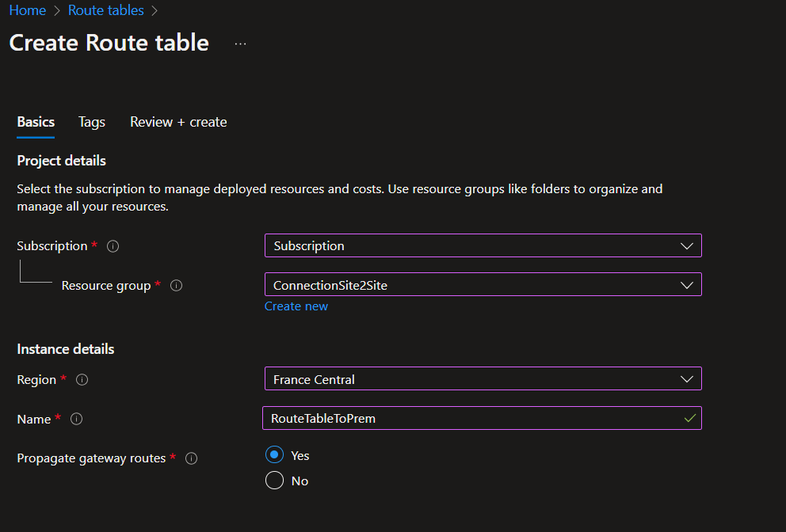Click green validation checkmark in Name field
786x532 pixels.
(689, 418)
